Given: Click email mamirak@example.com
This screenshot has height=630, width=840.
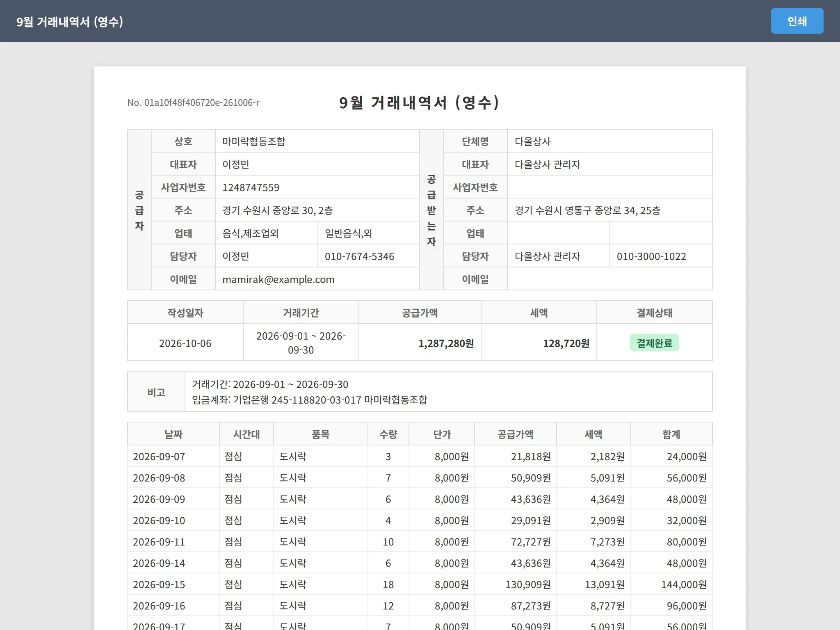Looking at the screenshot, I should coord(278,279).
